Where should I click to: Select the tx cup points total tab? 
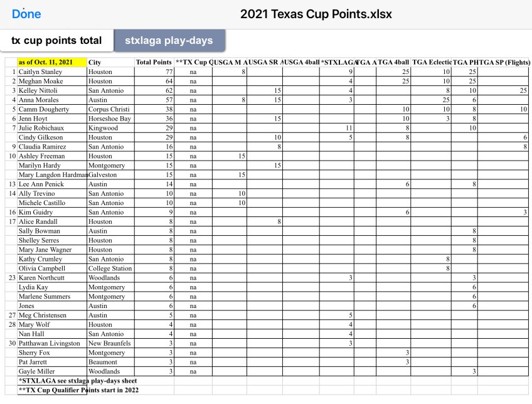pyautogui.click(x=56, y=41)
